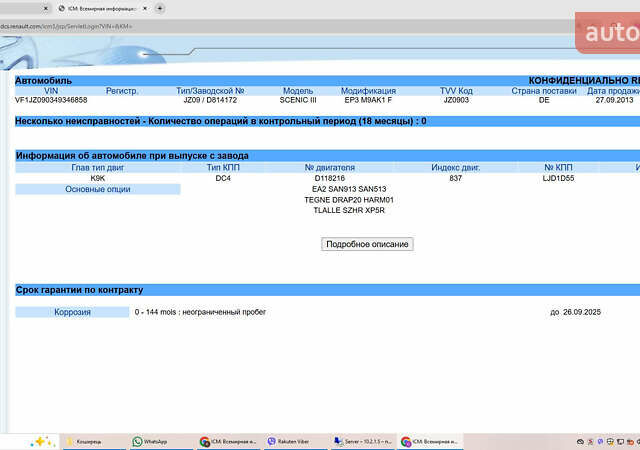This screenshot has width=640, height=450.
Task: Switch to last ICM Chrome taskbar window
Action: [428, 441]
